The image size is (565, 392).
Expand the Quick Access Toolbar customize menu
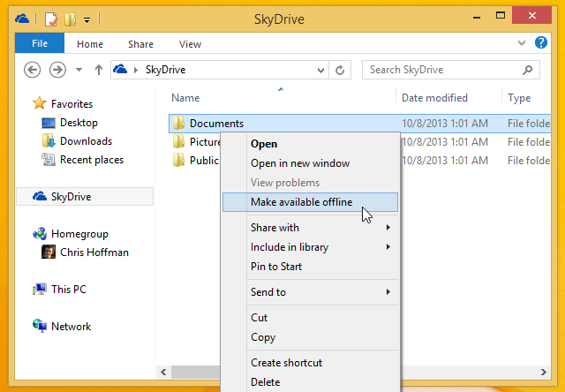[87, 19]
